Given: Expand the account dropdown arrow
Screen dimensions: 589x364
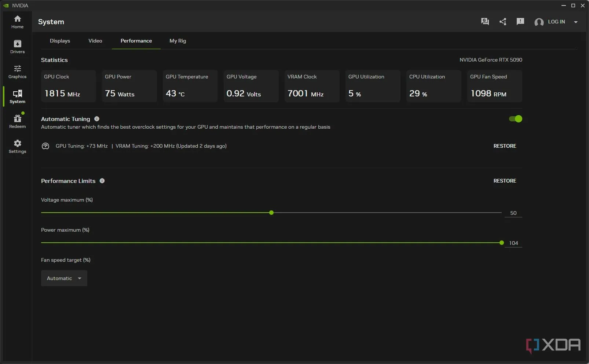Looking at the screenshot, I should click(x=576, y=22).
